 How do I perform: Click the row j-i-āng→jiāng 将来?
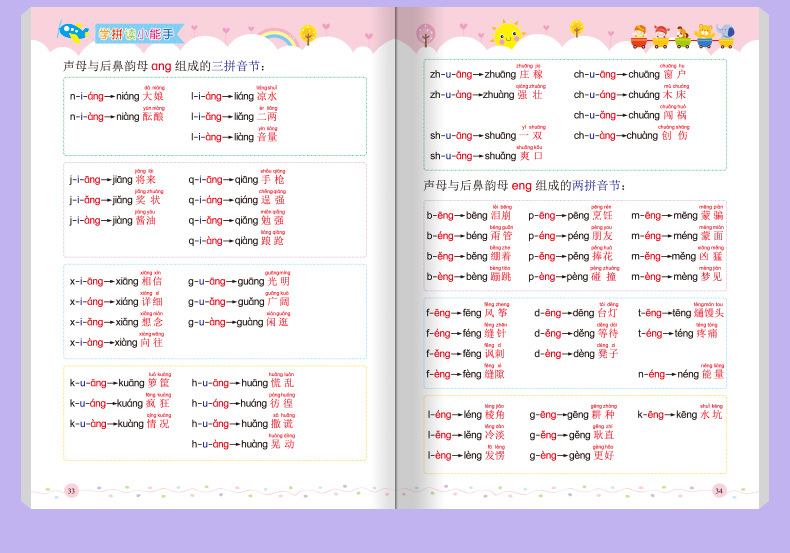pos(113,178)
